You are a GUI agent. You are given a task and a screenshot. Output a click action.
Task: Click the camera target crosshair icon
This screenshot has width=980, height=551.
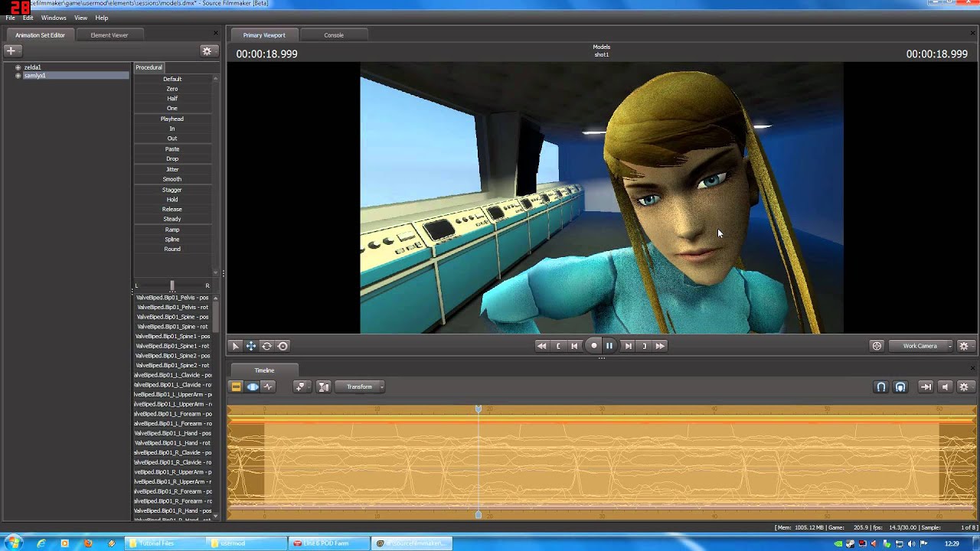[x=877, y=346]
